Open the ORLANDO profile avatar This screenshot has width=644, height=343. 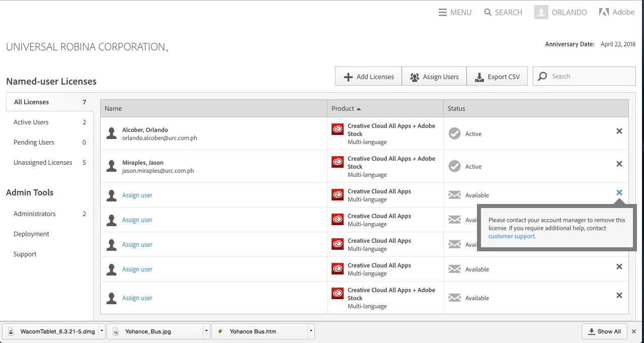click(x=541, y=13)
